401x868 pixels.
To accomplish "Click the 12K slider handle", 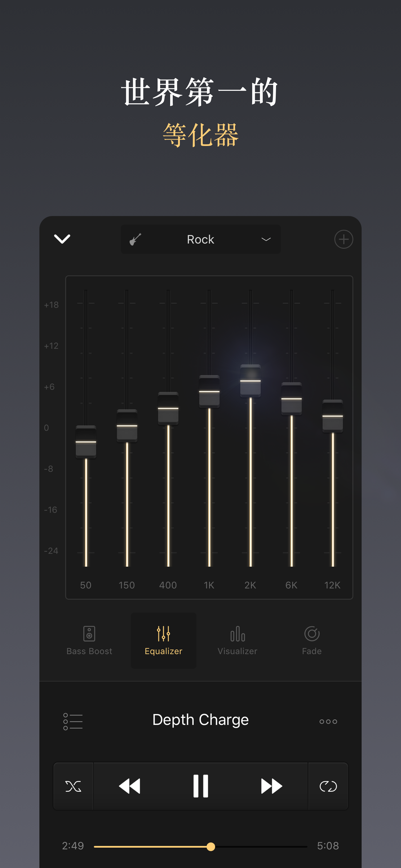I will click(333, 416).
